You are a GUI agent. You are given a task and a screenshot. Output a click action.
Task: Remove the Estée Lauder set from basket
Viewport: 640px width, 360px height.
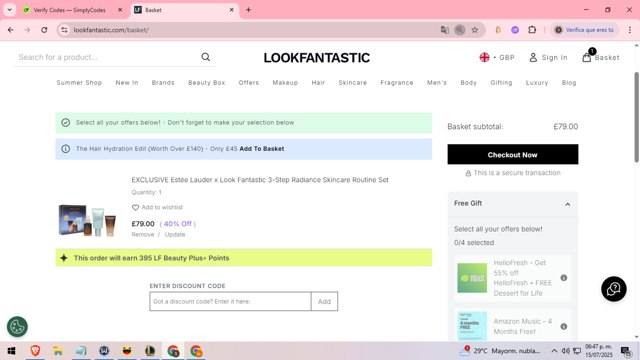[143, 234]
